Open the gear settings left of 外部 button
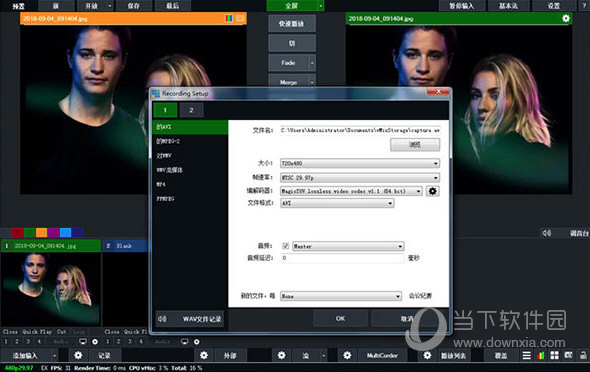This screenshot has height=372, width=590. [204, 355]
